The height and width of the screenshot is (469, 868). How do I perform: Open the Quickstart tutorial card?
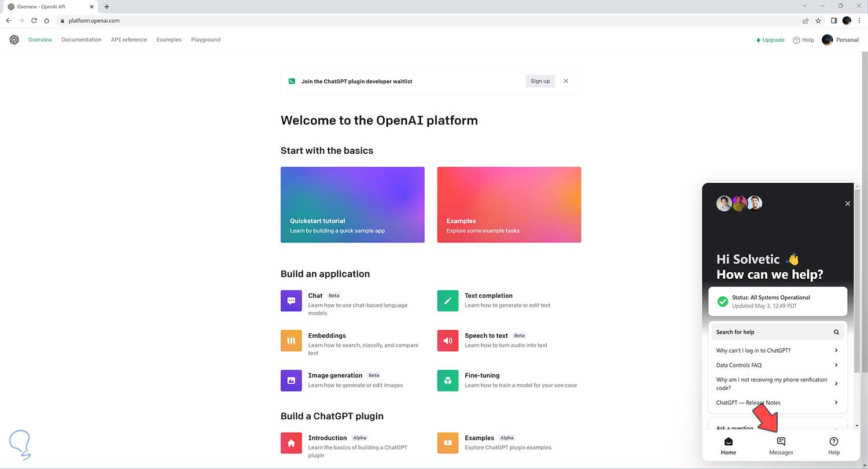click(352, 205)
